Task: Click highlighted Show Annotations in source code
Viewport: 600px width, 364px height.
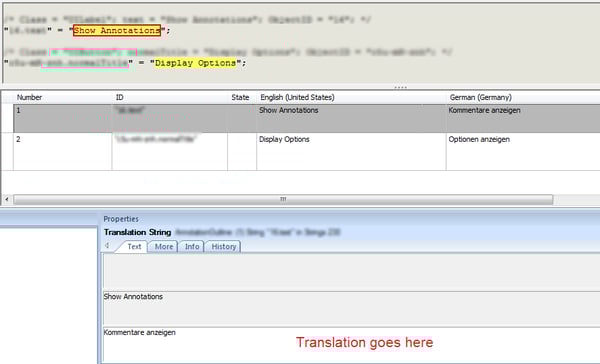Action: click(117, 30)
